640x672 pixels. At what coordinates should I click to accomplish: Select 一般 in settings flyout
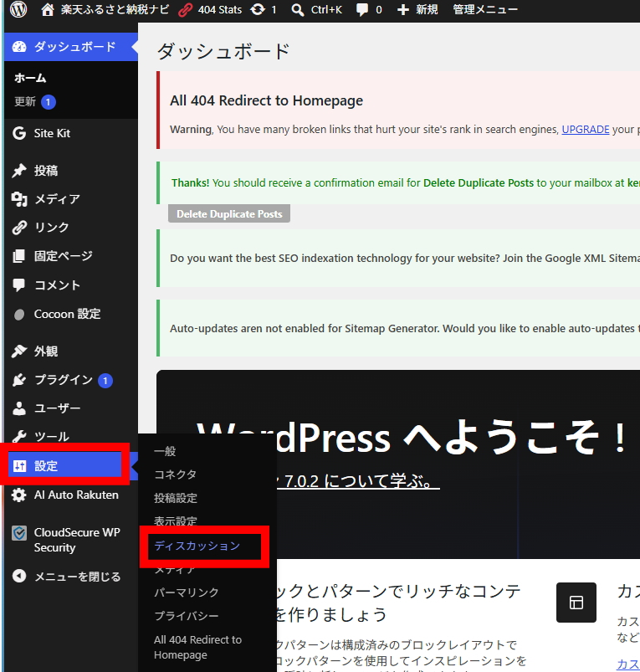pyautogui.click(x=166, y=451)
